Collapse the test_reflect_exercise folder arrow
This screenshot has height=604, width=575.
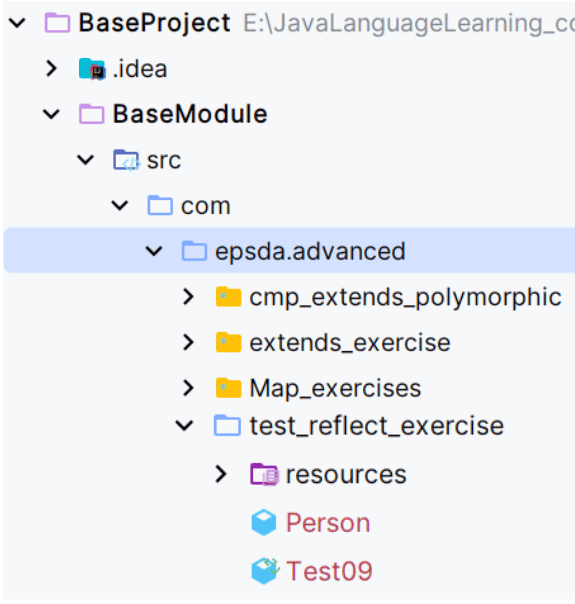click(x=184, y=426)
